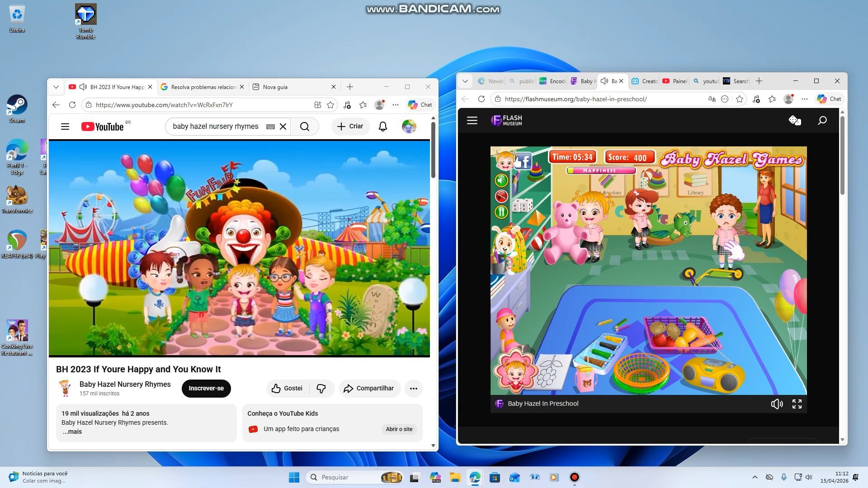Expand tab search chevron in YouTube window

point(56,87)
